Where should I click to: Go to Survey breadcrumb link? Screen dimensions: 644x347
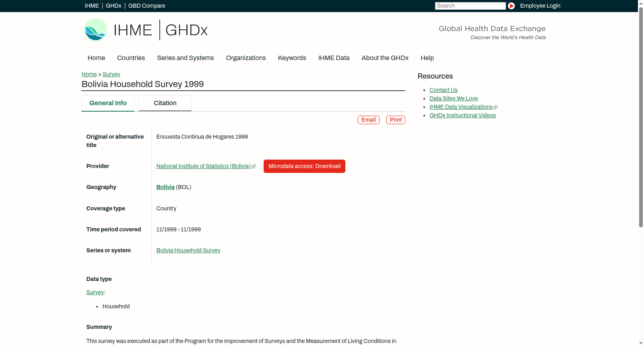[111, 74]
